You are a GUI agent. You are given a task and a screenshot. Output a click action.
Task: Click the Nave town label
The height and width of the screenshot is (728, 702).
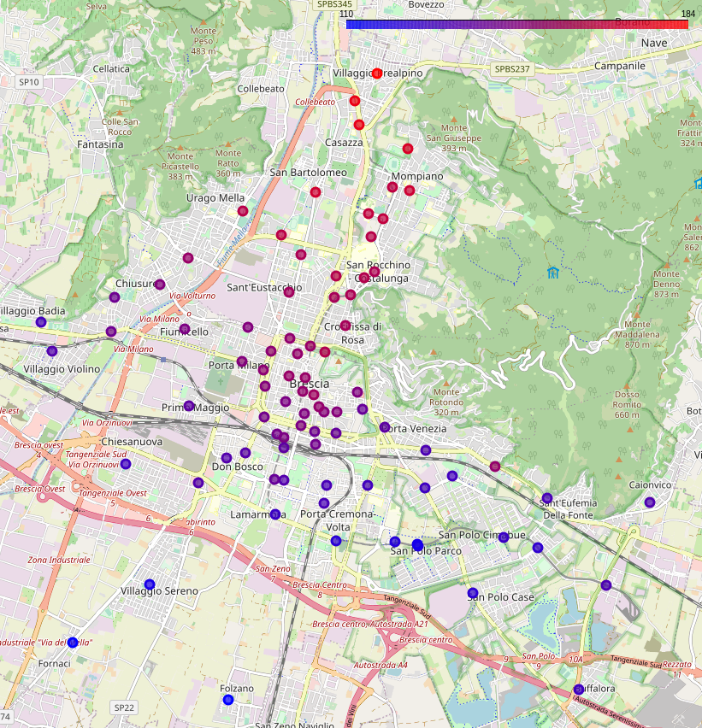click(x=653, y=43)
